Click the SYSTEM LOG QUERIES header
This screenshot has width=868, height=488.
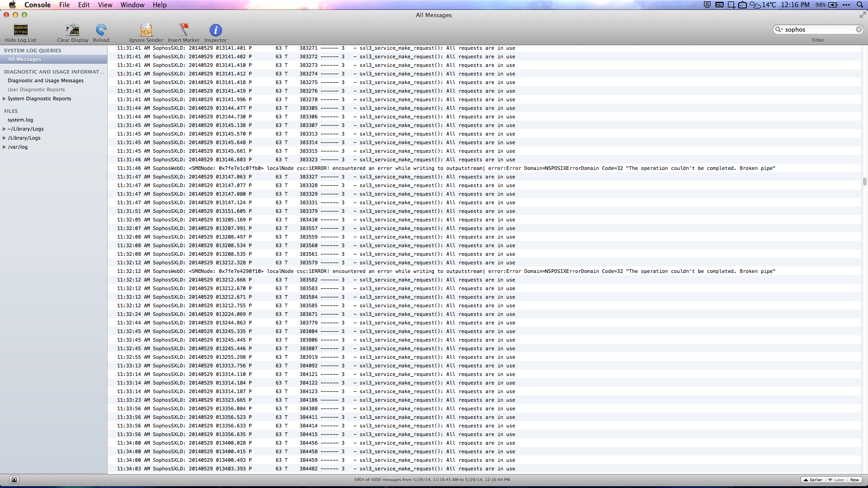tap(33, 51)
